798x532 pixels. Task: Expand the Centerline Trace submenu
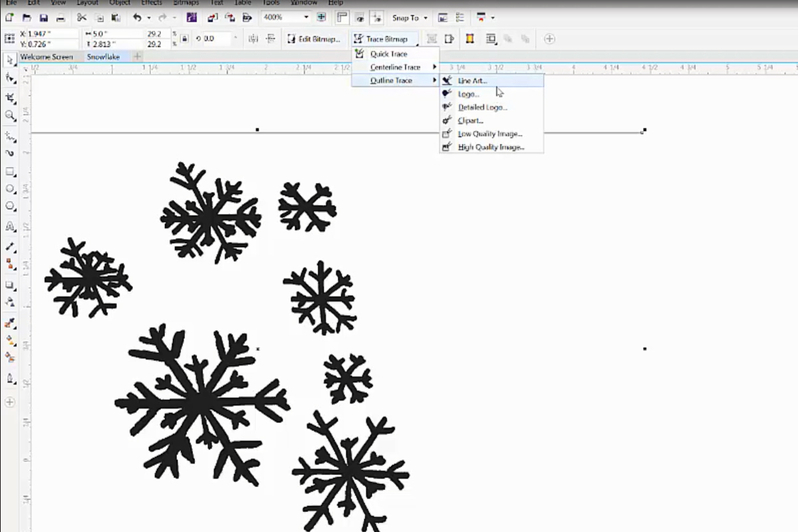click(x=396, y=67)
